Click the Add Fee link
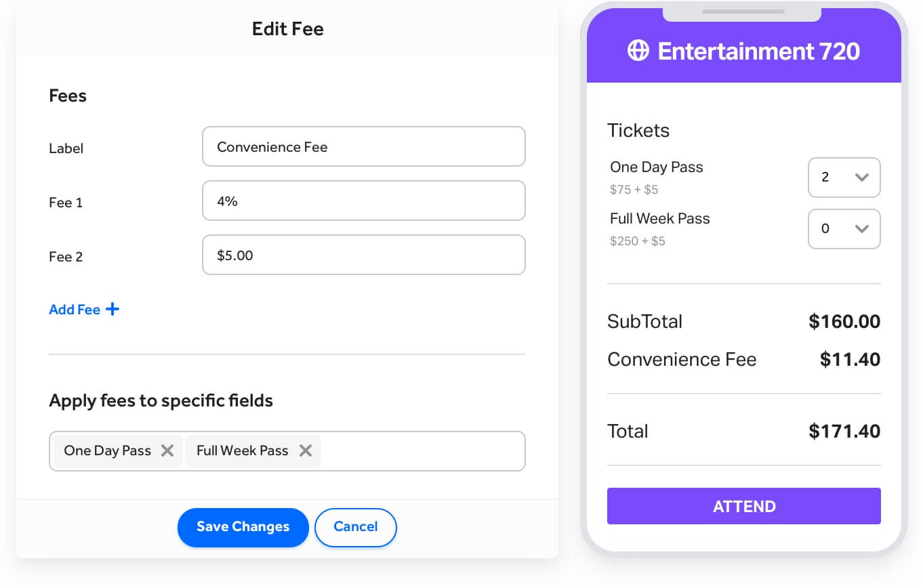This screenshot has width=923, height=588. pos(75,309)
